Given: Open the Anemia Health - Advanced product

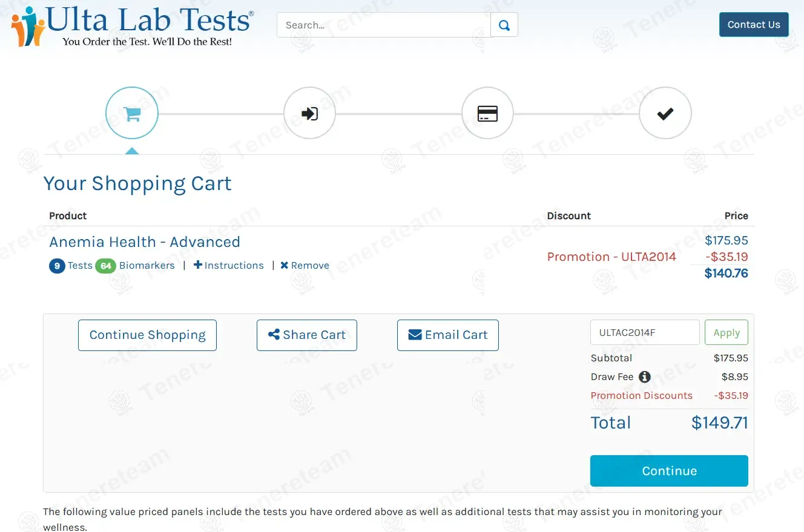Looking at the screenshot, I should coord(145,242).
